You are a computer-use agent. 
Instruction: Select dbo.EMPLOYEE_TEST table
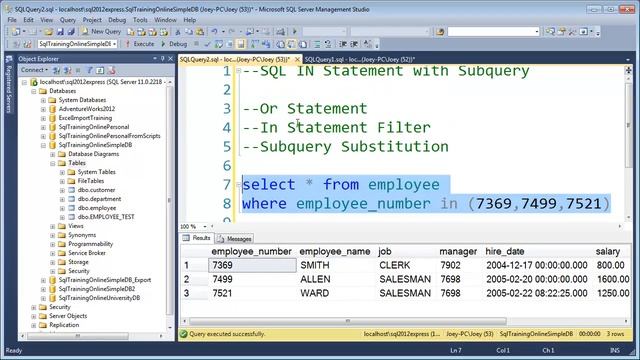[106, 217]
